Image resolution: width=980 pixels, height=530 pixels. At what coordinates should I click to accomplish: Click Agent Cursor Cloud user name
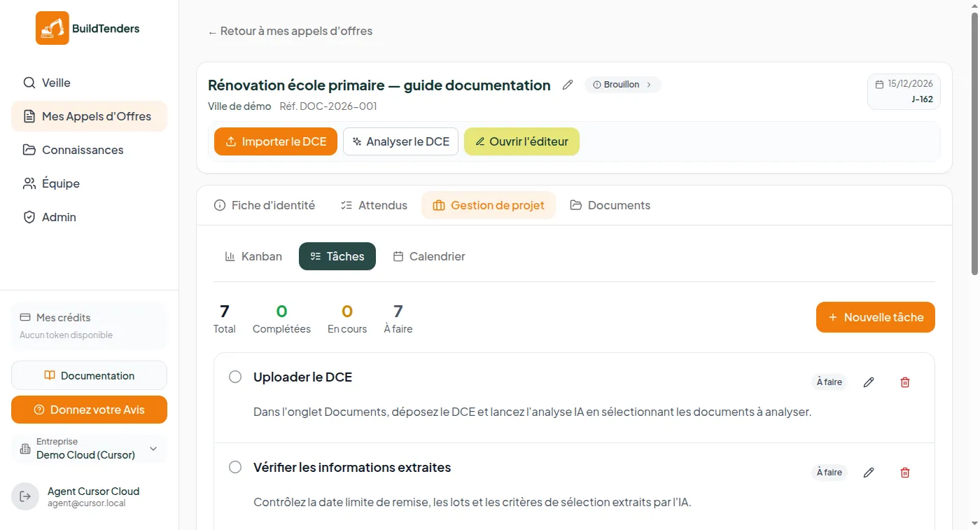93,491
